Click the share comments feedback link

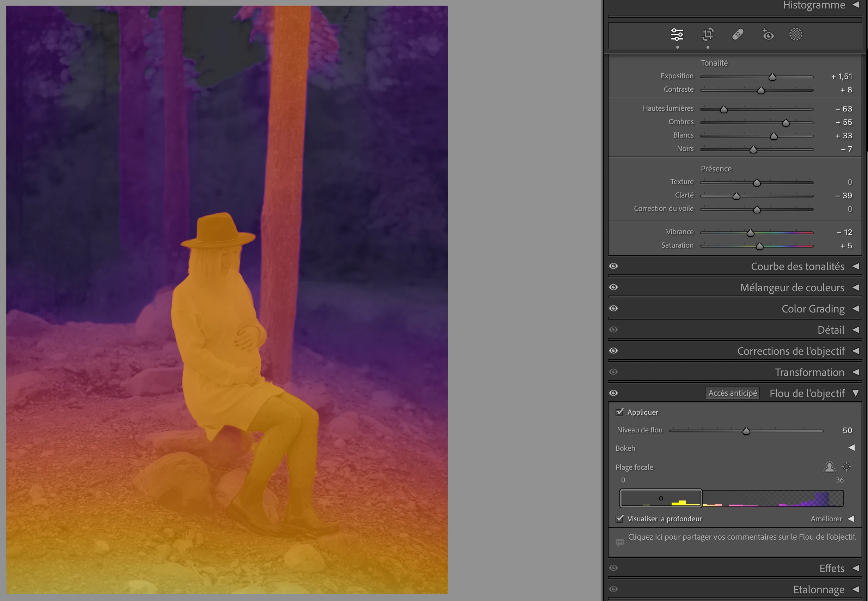[x=741, y=537]
